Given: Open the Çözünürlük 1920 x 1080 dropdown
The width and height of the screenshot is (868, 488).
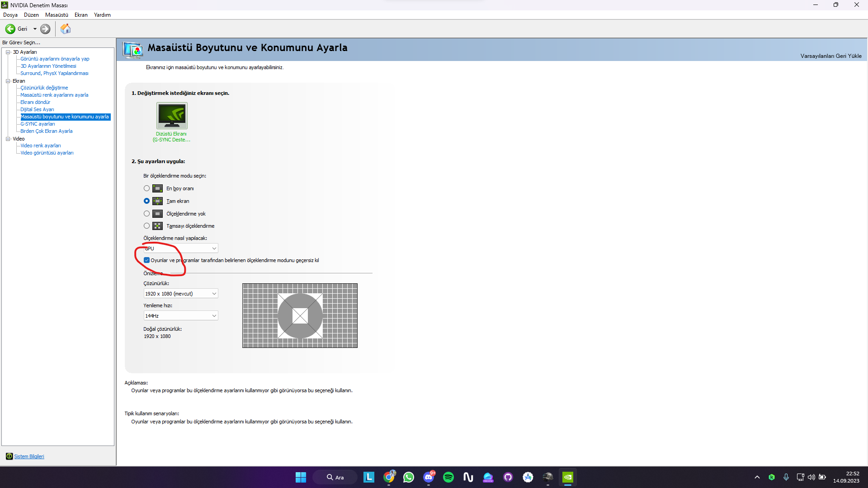Looking at the screenshot, I should coord(180,294).
